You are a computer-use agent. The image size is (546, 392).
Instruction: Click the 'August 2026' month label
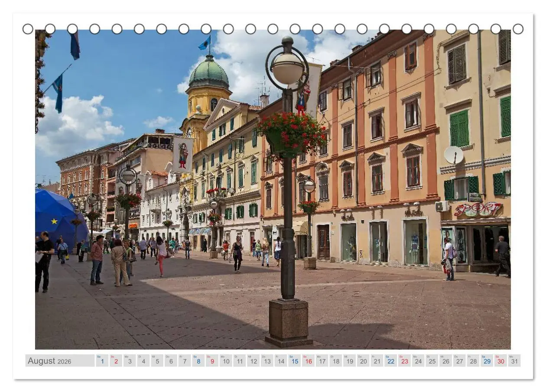pyautogui.click(x=49, y=361)
